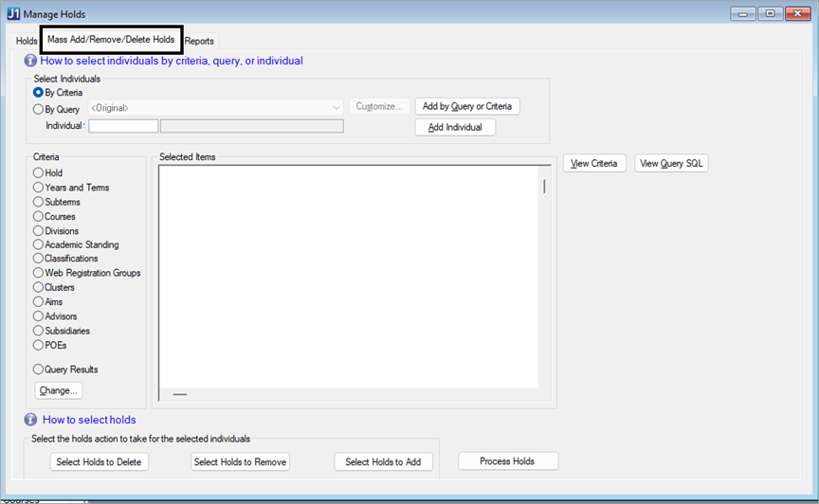Click Select Holds to Remove button
819x504 pixels.
click(x=240, y=462)
